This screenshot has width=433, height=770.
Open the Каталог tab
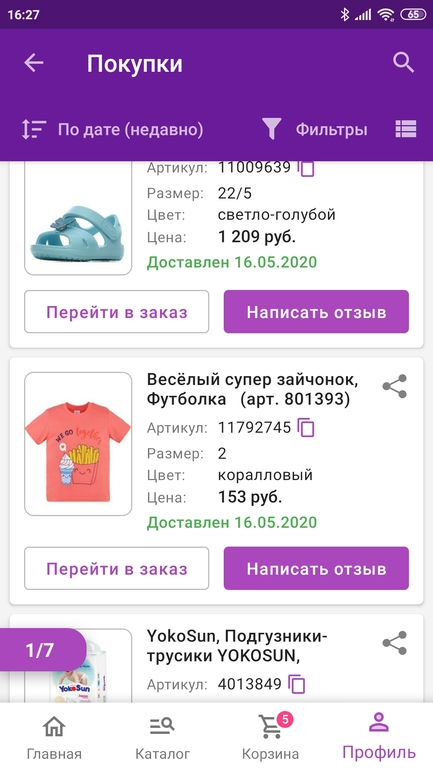(x=162, y=737)
